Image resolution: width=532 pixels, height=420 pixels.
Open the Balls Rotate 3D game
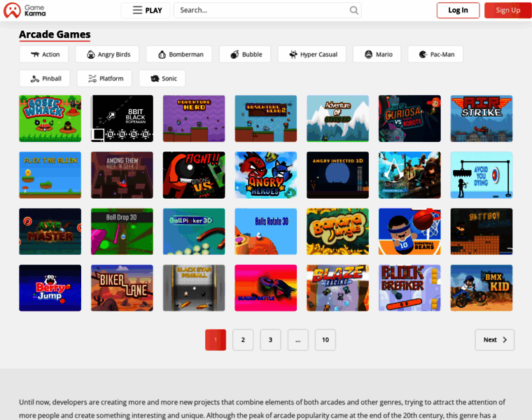point(266,232)
